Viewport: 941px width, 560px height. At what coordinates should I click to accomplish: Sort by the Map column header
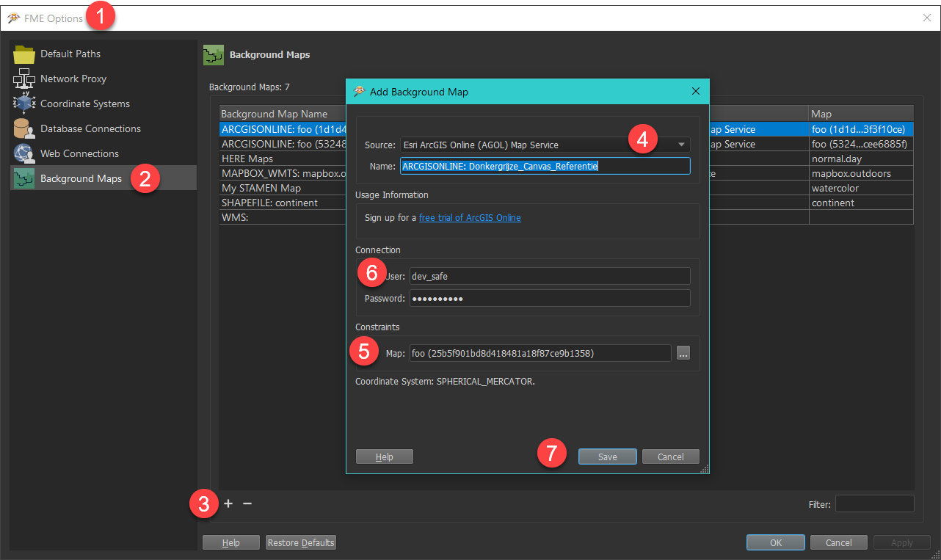pyautogui.click(x=861, y=114)
